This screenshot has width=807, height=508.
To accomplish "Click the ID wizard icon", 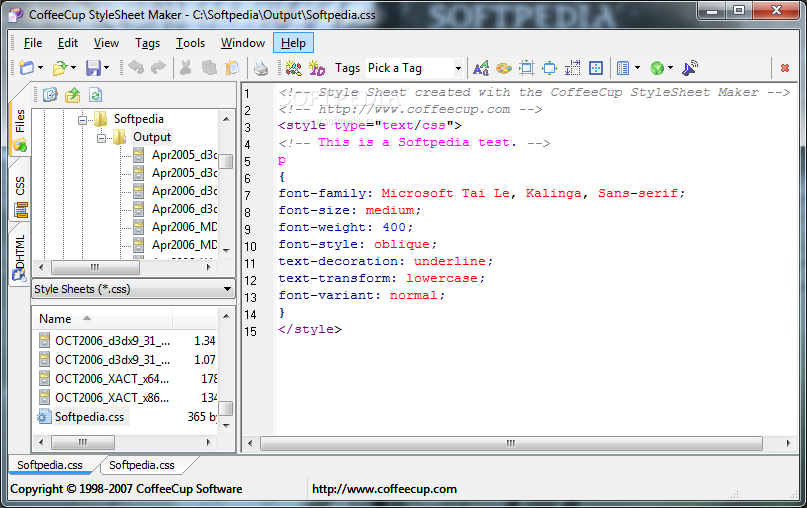I will point(317,67).
